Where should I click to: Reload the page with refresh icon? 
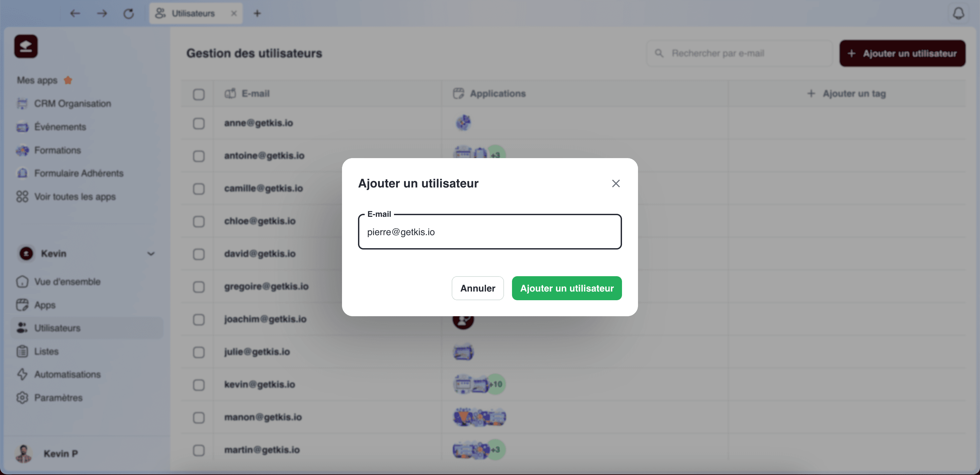(129, 14)
